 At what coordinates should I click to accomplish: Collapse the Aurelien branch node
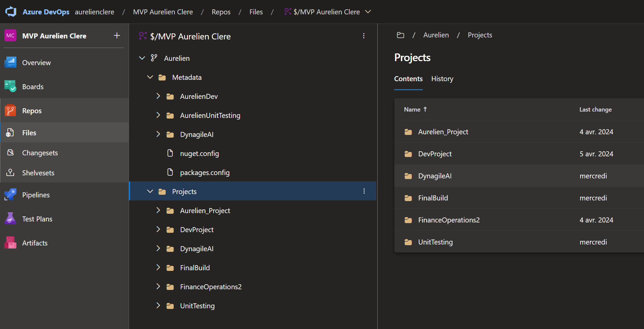(142, 58)
